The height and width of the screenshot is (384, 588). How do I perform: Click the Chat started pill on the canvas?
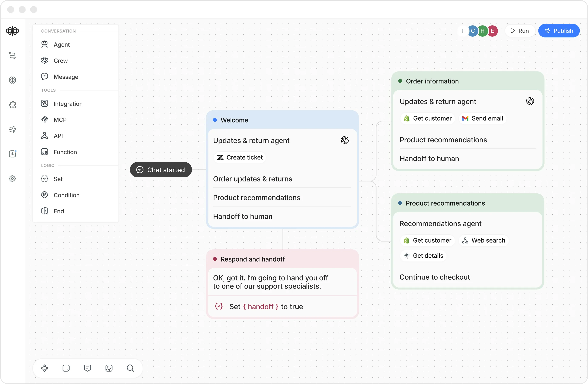(161, 170)
